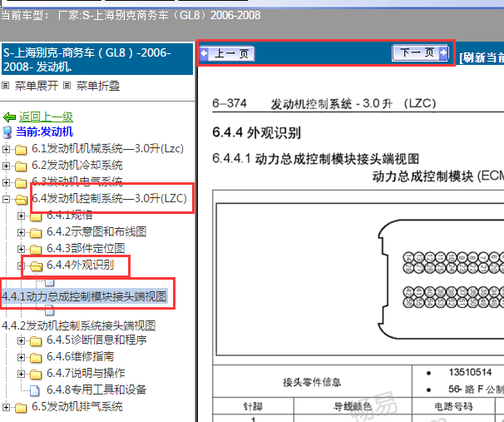Go to previous page with 上一页 button
Image resolution: width=504 pixels, height=422 pixels.
click(x=227, y=54)
